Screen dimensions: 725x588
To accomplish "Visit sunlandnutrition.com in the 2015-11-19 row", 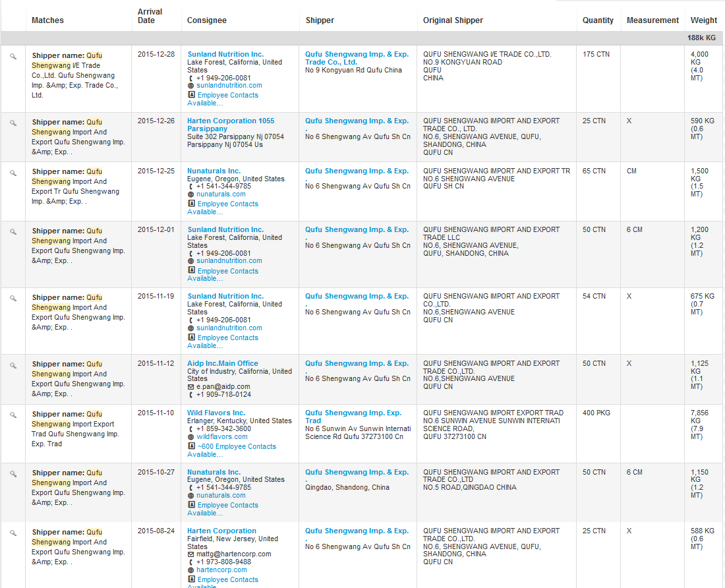I will [229, 328].
